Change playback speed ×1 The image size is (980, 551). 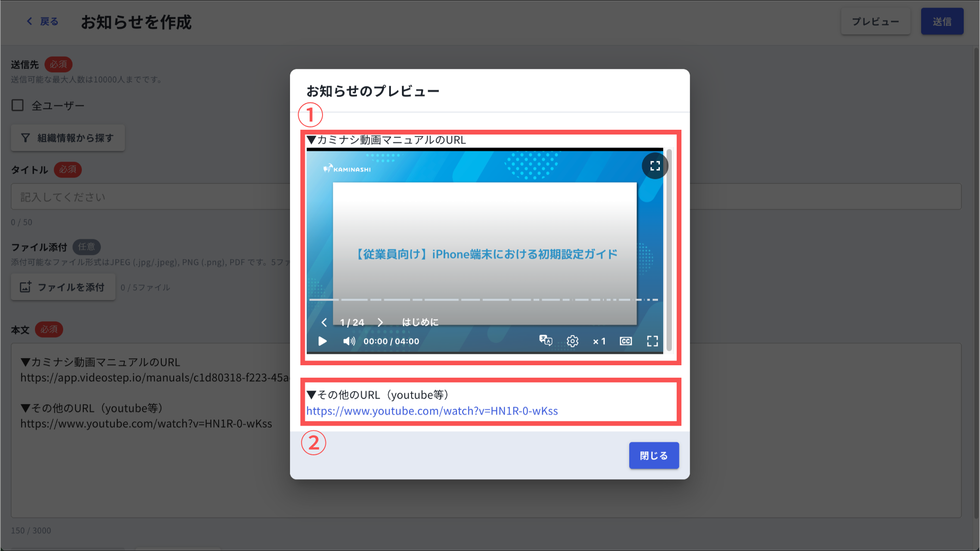point(599,341)
